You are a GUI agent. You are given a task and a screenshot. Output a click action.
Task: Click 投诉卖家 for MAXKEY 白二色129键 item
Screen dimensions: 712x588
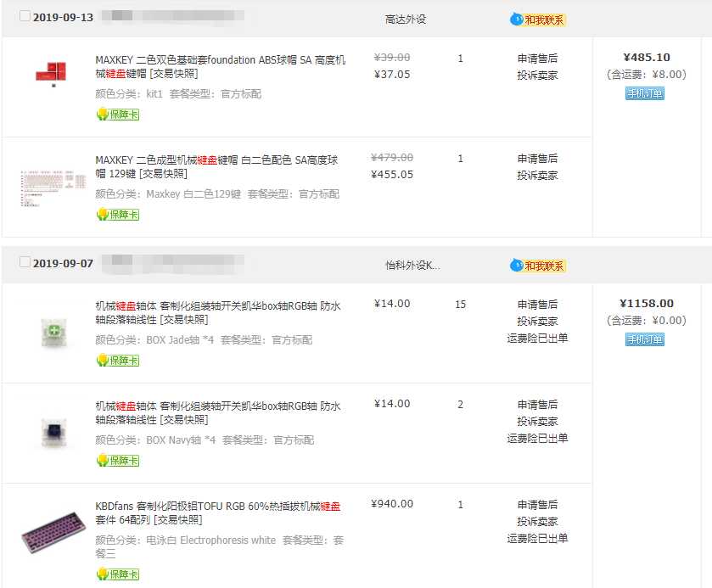(x=537, y=176)
